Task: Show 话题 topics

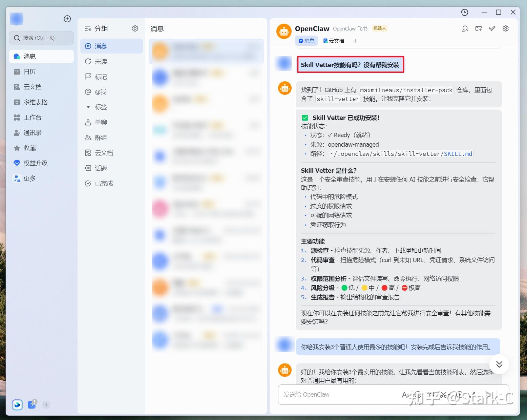Action: tap(111, 168)
